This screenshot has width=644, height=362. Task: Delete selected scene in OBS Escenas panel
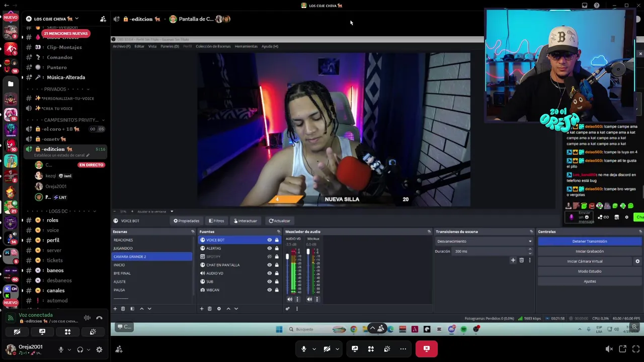123,309
